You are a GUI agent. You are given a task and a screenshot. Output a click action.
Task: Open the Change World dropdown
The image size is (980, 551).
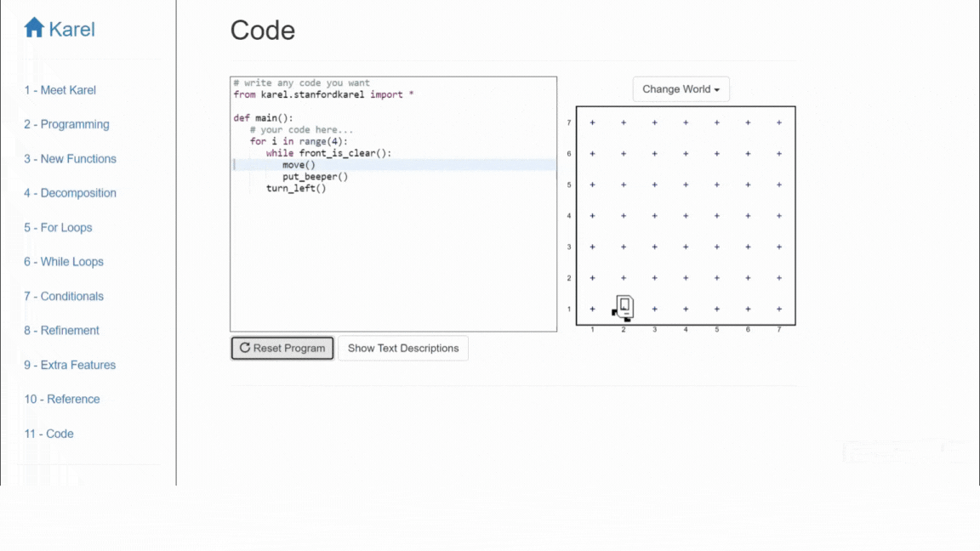(x=681, y=89)
